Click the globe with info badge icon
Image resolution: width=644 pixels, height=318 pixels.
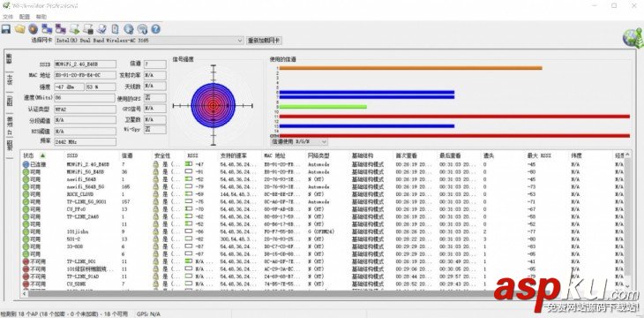point(142,29)
